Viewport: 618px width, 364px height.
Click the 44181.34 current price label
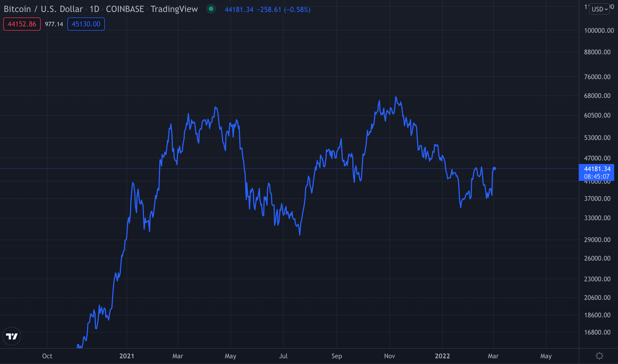597,169
